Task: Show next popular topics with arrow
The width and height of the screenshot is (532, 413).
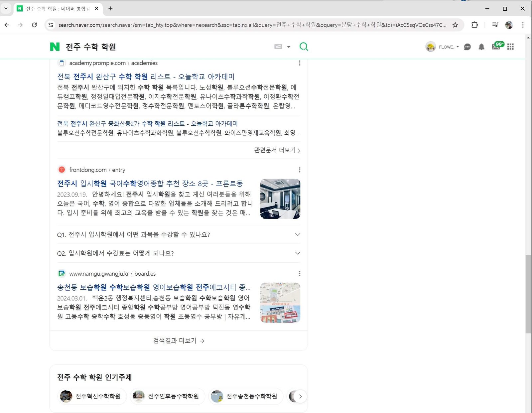Action: point(300,396)
